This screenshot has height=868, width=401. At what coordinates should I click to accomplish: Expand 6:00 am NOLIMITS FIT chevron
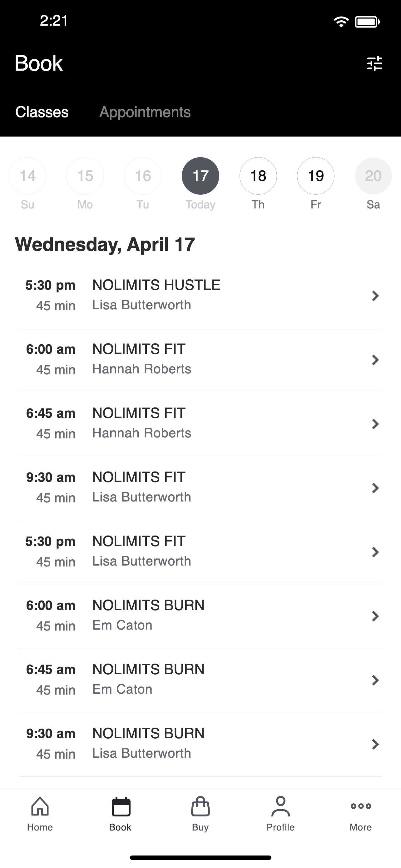click(375, 360)
